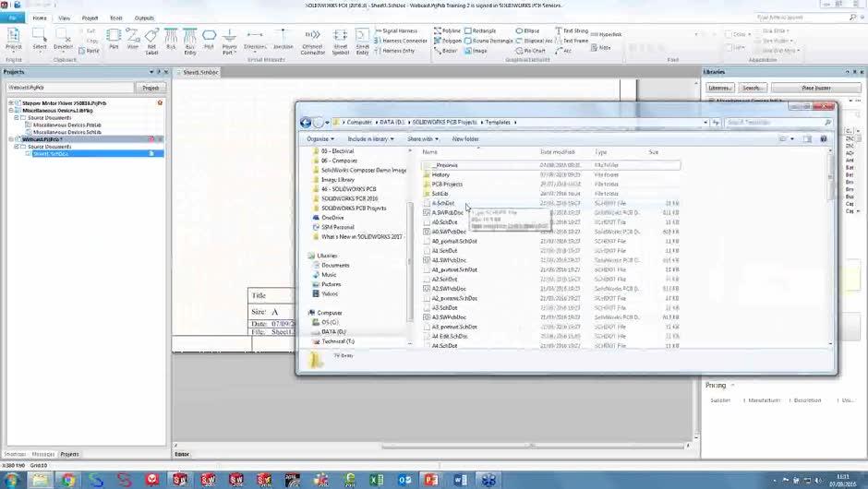Switch to the View ribbon tab
Screen dimensions: 868x489
(x=65, y=18)
